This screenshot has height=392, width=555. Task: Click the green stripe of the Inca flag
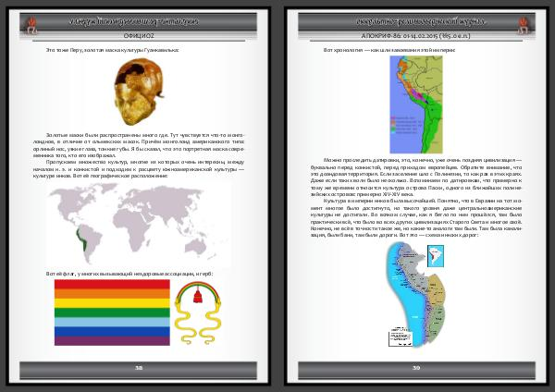(x=112, y=312)
